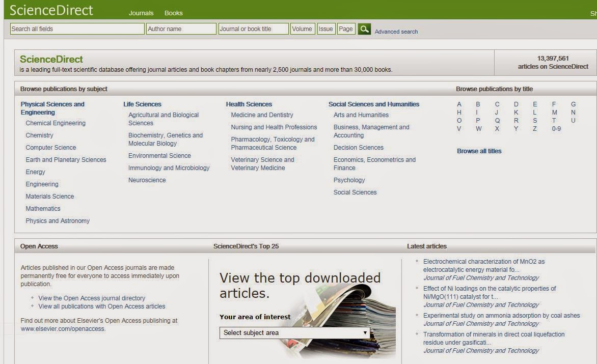Click the "Browse all titles" link

(478, 151)
